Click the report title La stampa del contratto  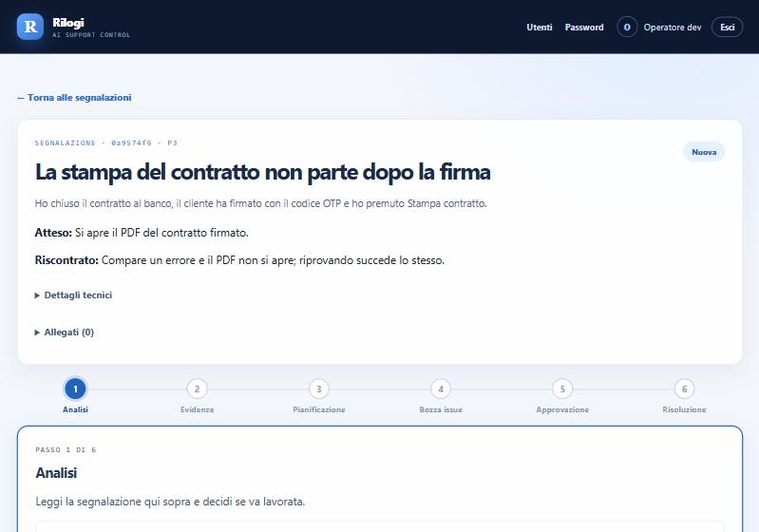pos(263,172)
